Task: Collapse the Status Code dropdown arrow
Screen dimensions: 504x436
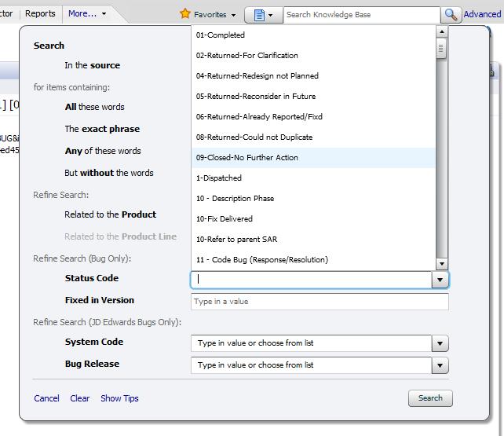Action: pos(440,280)
